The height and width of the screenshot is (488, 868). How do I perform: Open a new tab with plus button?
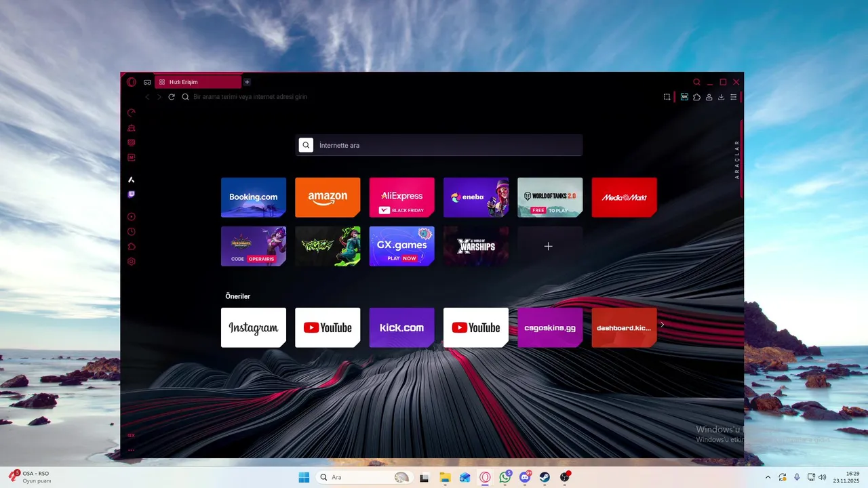click(x=247, y=82)
